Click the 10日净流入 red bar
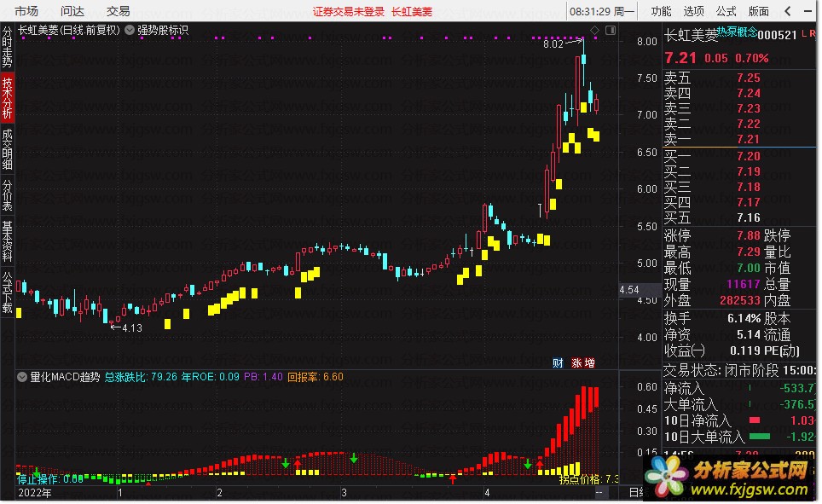The width and height of the screenshot is (822, 504). coord(755,420)
